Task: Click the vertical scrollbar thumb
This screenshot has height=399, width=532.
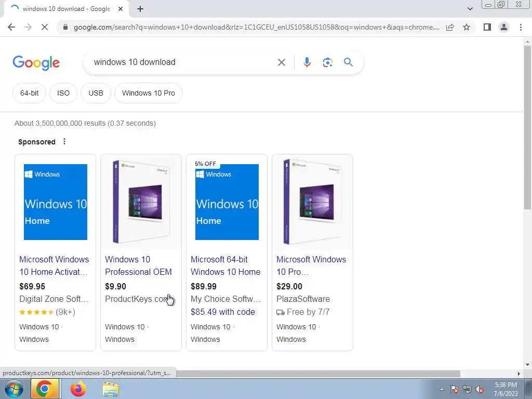Action: (527, 127)
